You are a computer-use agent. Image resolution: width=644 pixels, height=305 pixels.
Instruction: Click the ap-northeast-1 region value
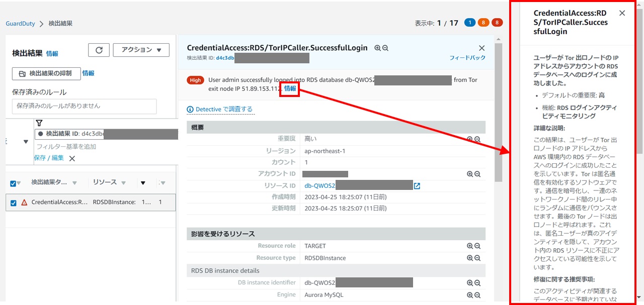tap(325, 151)
